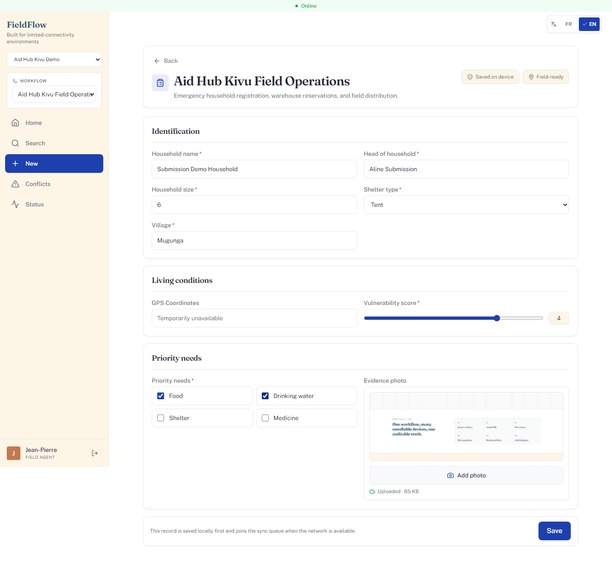Select the EN language button

click(589, 24)
